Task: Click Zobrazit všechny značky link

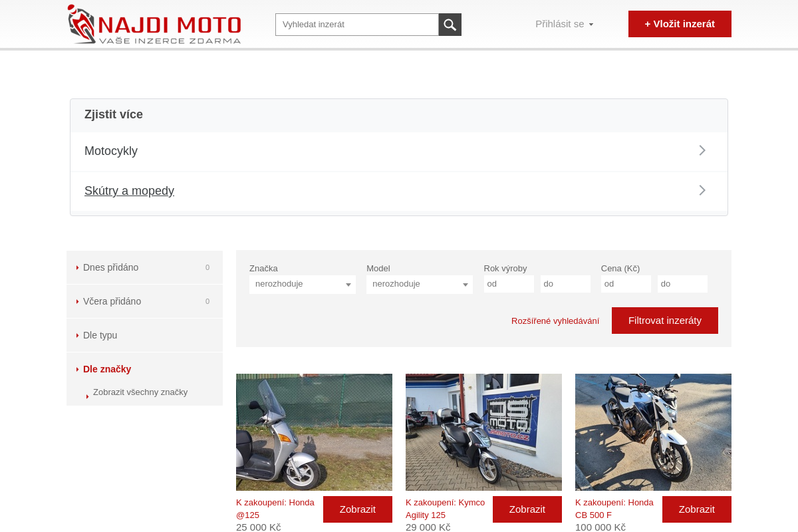Action: click(x=140, y=392)
